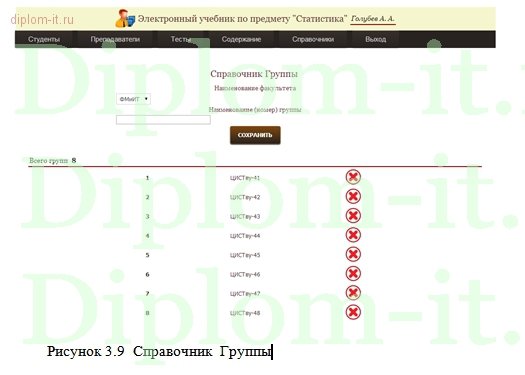Click the СОХРАНИТЬ button
This screenshot has width=525, height=375.
(x=255, y=135)
